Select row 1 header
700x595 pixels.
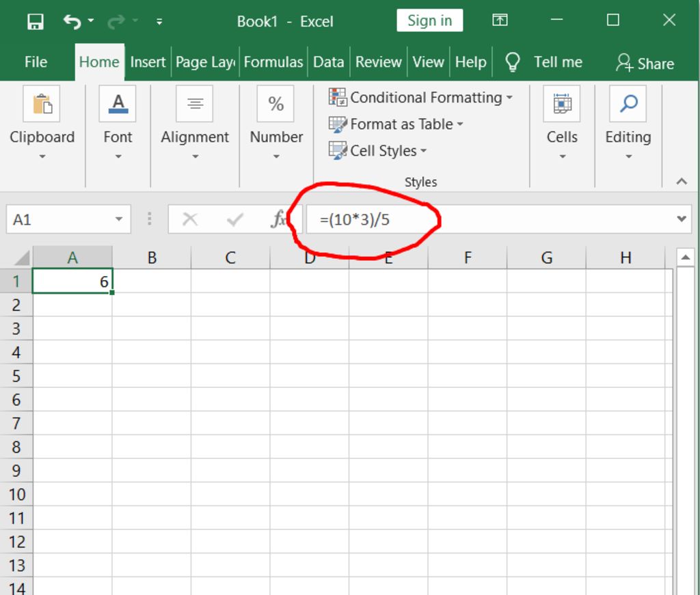16,281
